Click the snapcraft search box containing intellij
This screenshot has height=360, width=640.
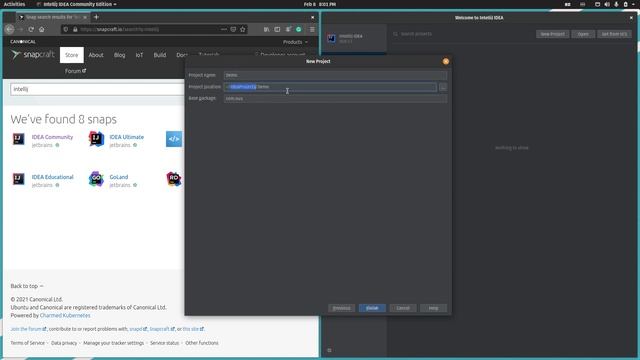click(x=97, y=89)
